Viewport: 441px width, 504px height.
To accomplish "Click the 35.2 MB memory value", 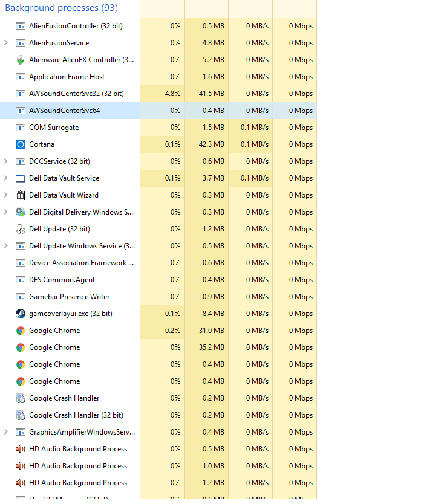I will click(x=212, y=347).
